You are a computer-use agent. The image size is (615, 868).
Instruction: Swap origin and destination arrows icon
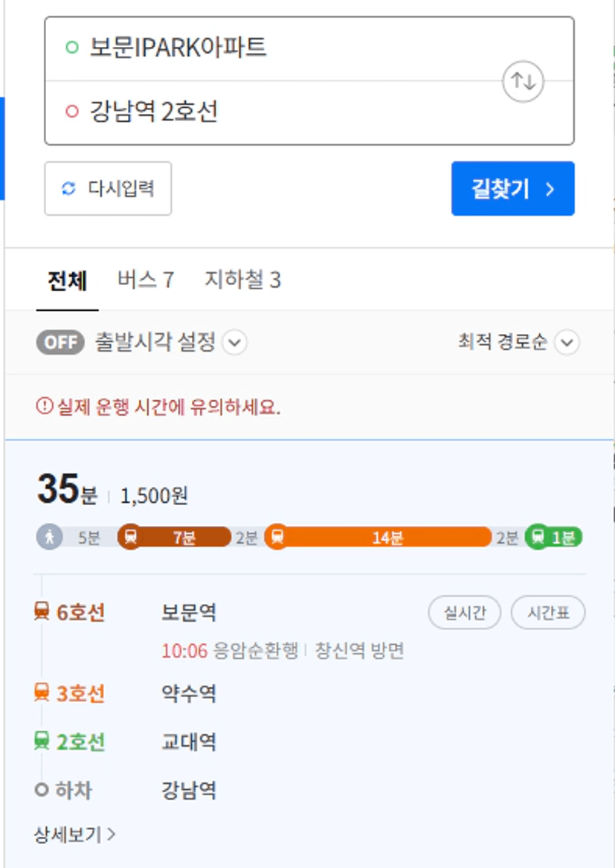(x=523, y=81)
